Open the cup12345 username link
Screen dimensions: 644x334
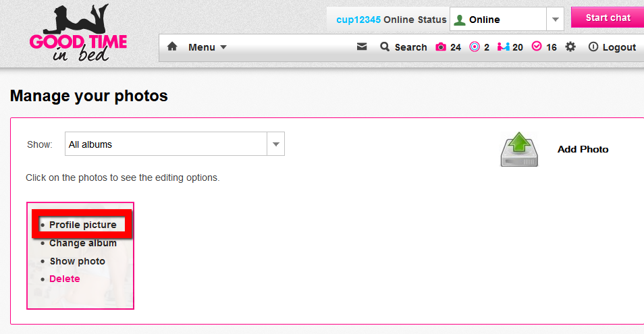click(x=358, y=20)
